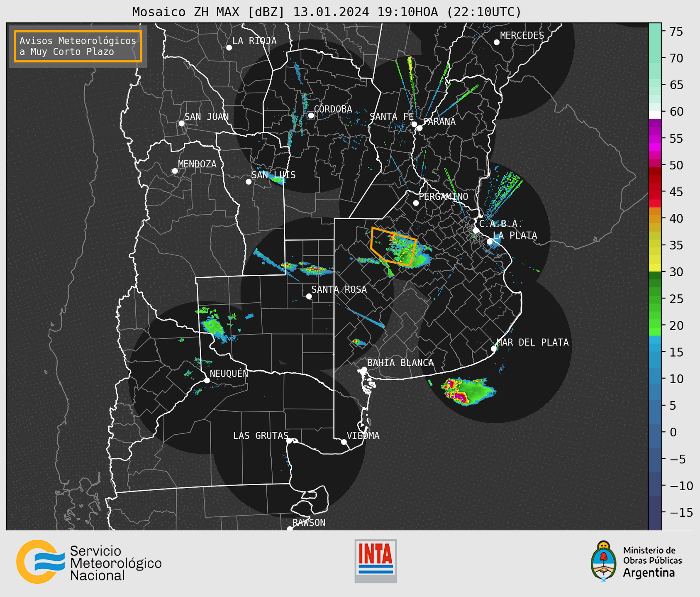Click the Ministerio de Obras Públicas Argentina text
This screenshot has width=700, height=597.
tap(652, 561)
